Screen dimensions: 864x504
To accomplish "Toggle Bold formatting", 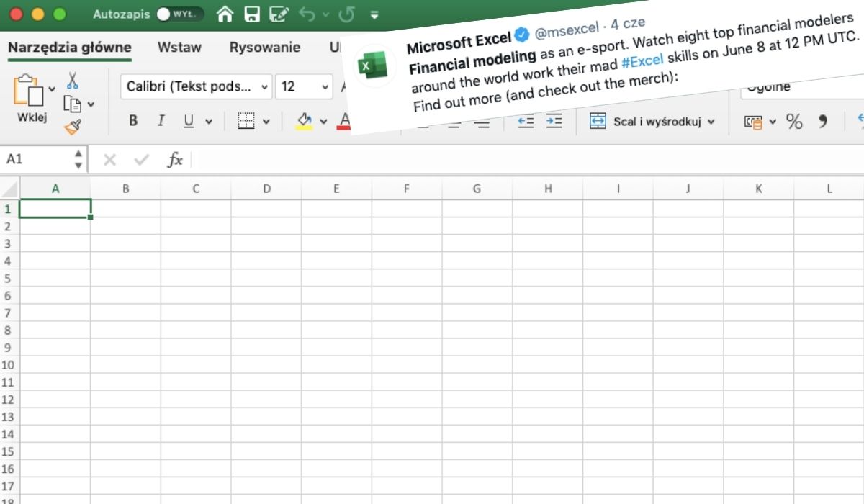I will coord(133,121).
